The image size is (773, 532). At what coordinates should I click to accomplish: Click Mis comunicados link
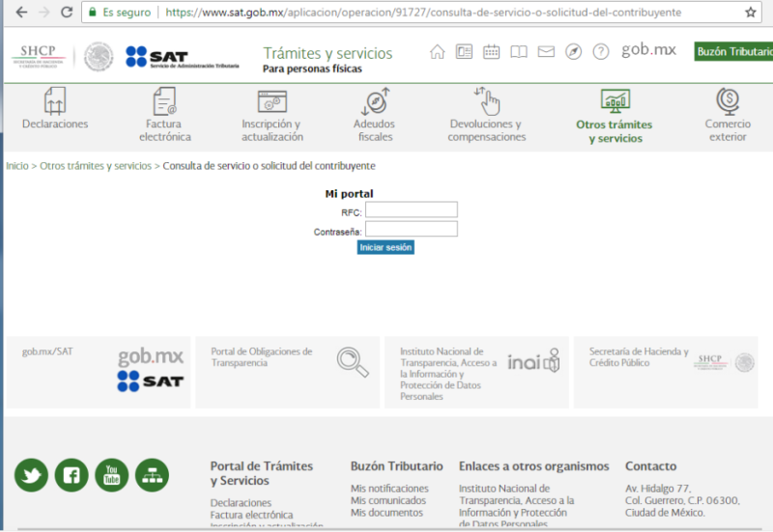click(x=388, y=500)
